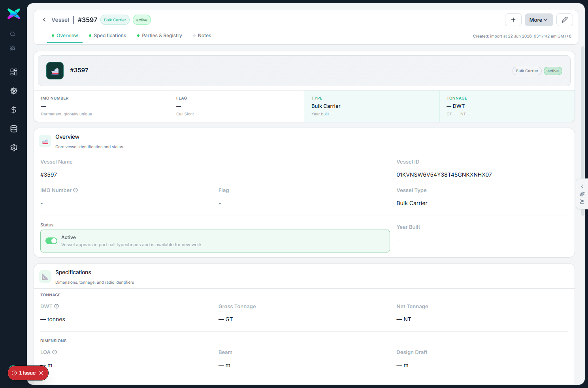
Task: Click the Bulk Carrier tag in top header
Action: 115,20
